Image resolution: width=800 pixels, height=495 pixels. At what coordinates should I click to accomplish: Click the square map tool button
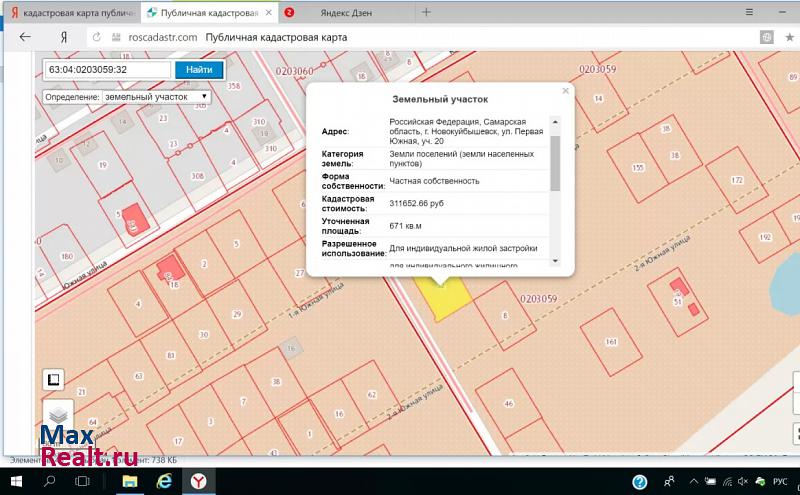pyautogui.click(x=53, y=380)
